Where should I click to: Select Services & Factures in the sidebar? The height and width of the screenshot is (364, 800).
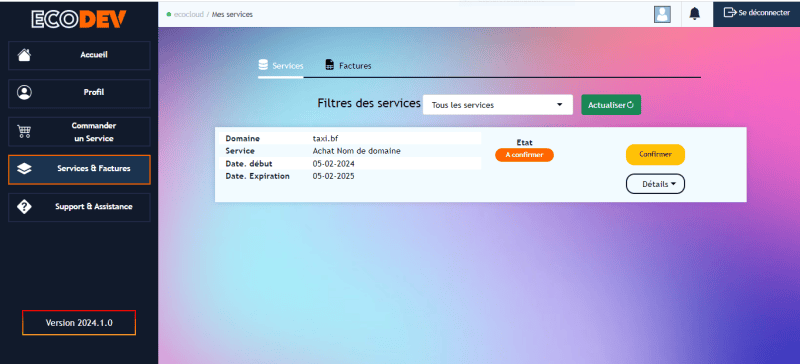click(79, 169)
